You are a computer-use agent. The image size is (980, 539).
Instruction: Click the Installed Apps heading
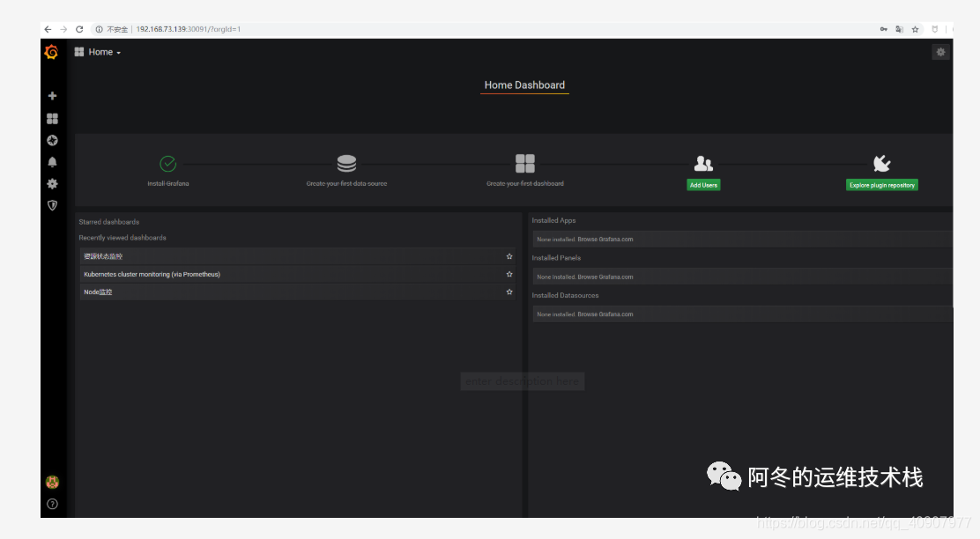click(553, 220)
